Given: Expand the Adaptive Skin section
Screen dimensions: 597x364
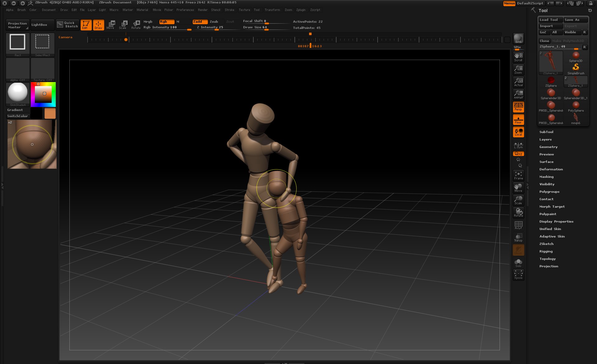Looking at the screenshot, I should click(552, 237).
